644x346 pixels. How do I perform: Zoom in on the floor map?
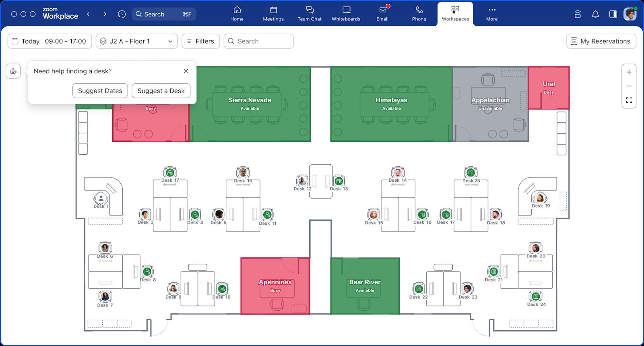coord(629,72)
